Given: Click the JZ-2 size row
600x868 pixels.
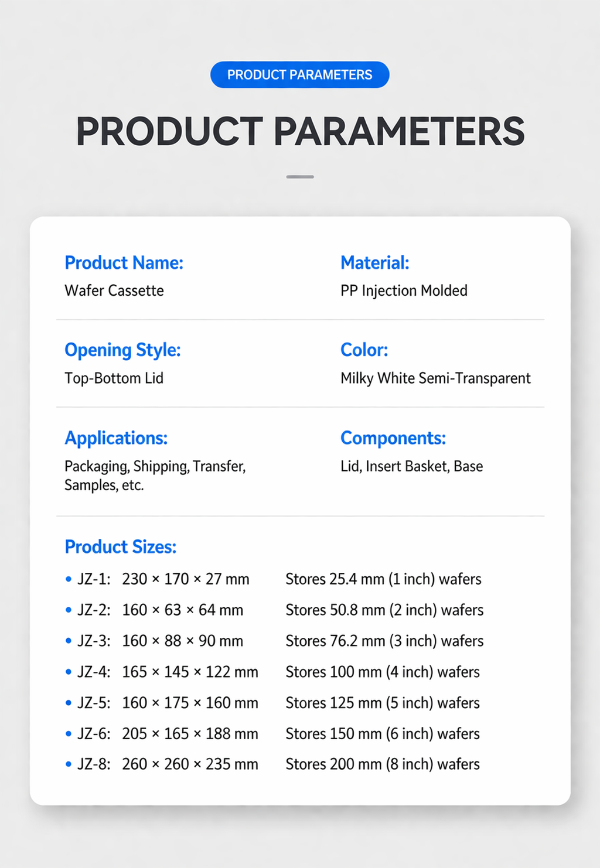Looking at the screenshot, I should pos(275,610).
